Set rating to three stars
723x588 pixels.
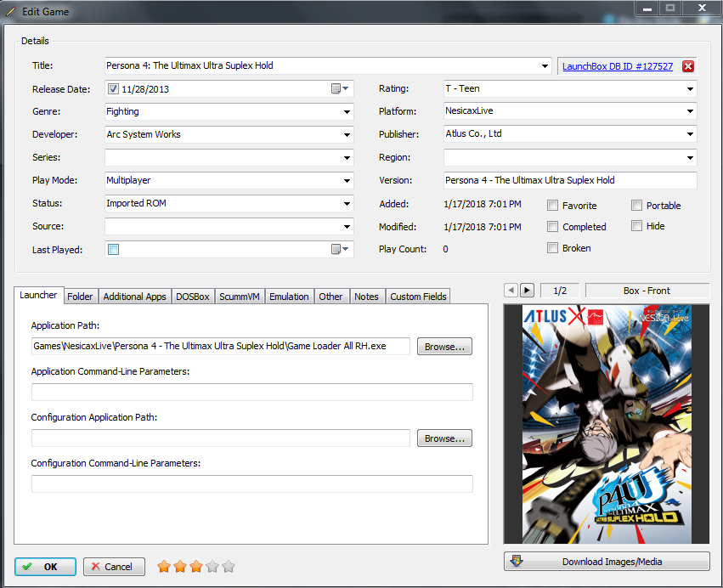[x=196, y=566]
